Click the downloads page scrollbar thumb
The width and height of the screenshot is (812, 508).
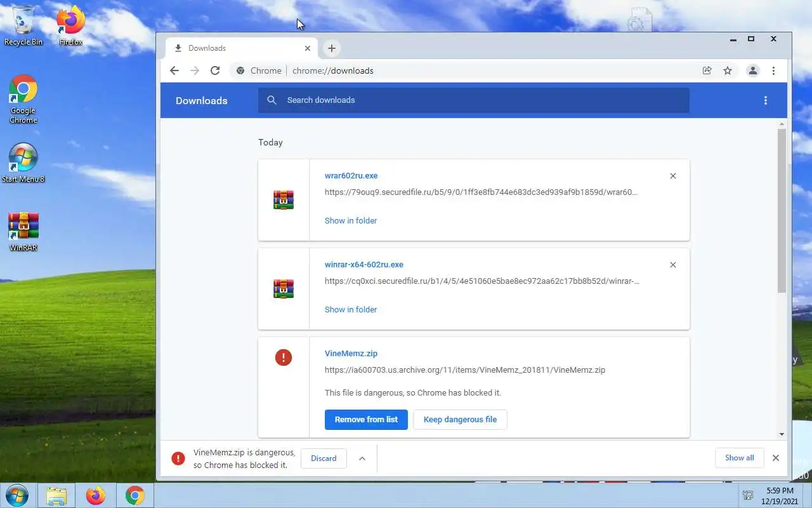782,211
